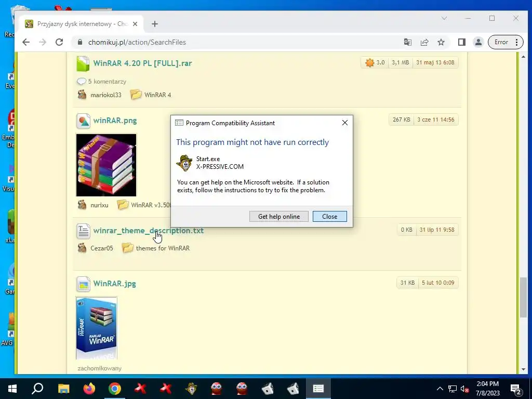Open WinRAR.jpg file link

click(x=115, y=283)
